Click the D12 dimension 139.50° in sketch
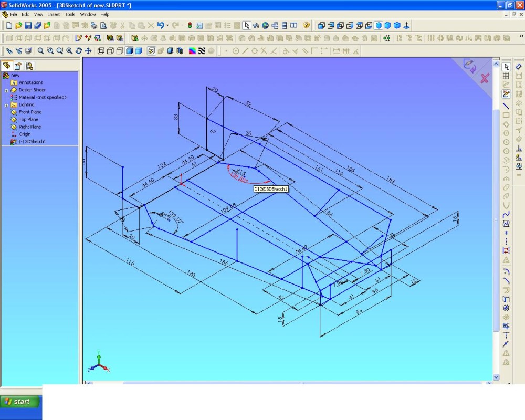This screenshot has width=525, height=420. pyautogui.click(x=238, y=178)
